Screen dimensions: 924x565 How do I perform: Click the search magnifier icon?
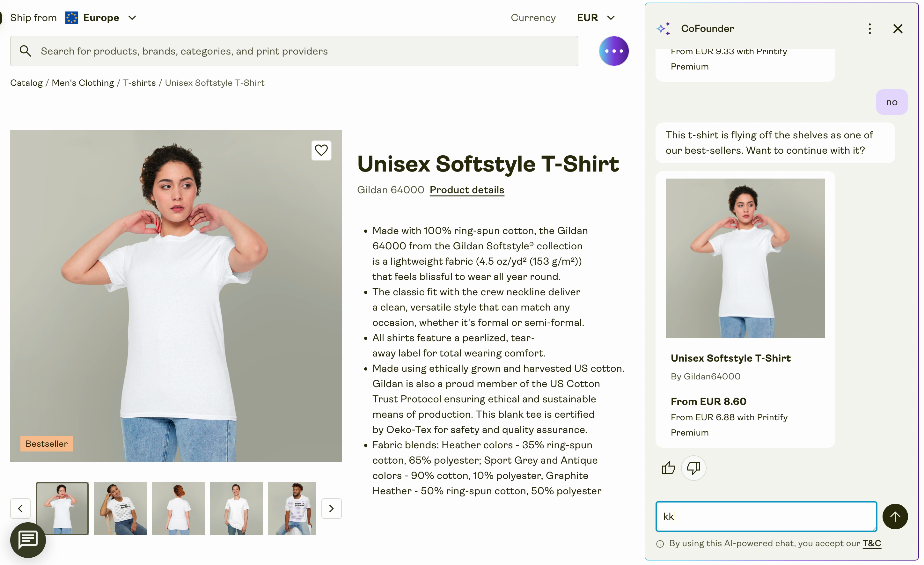(25, 51)
